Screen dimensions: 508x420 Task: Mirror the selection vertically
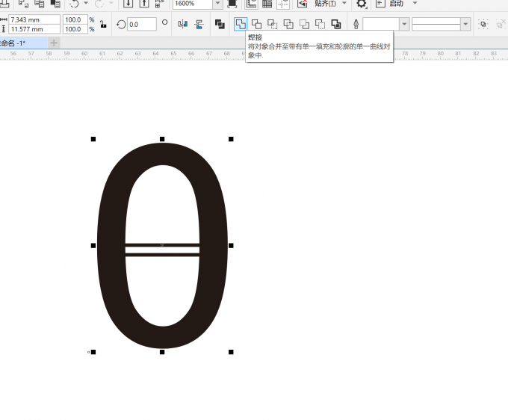tap(199, 25)
